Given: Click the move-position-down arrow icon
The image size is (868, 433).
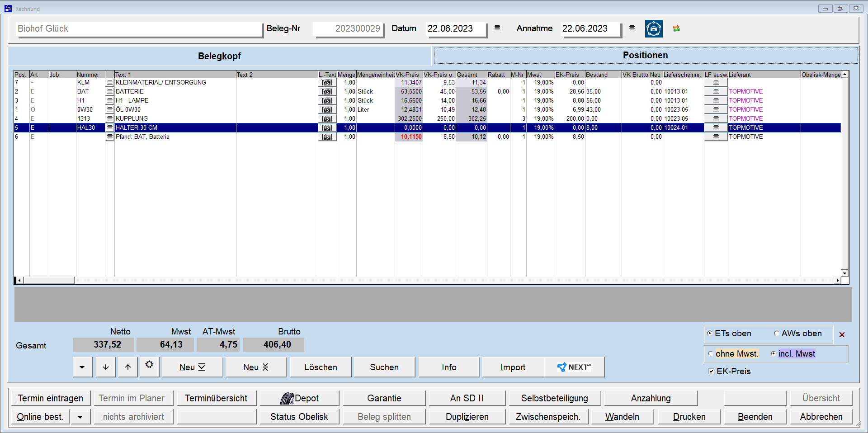Looking at the screenshot, I should point(105,367).
